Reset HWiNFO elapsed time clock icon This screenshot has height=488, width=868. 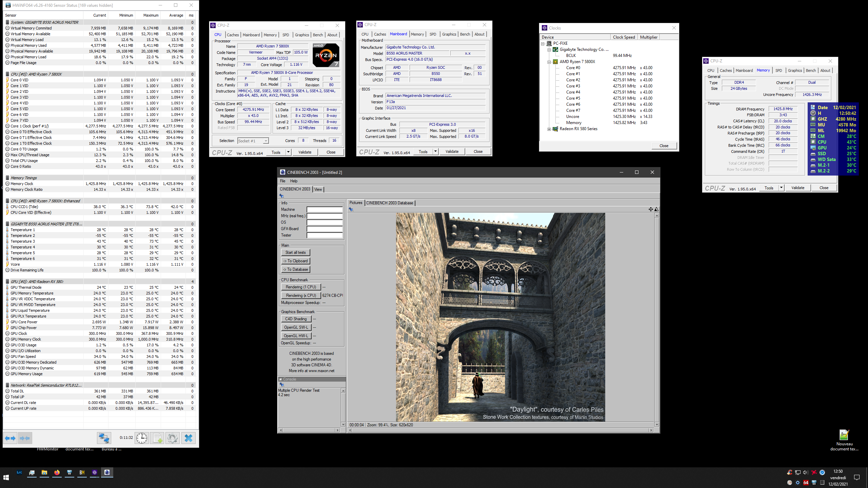click(142, 438)
